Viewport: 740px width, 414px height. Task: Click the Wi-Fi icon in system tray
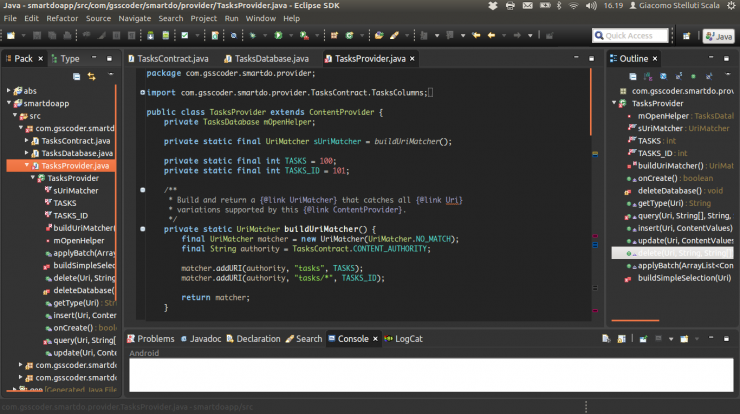pyautogui.click(x=573, y=6)
